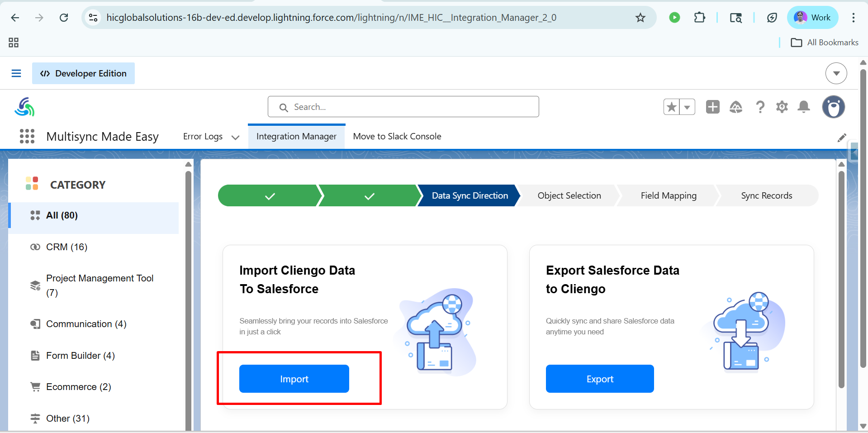Click the Export button
This screenshot has width=868, height=433.
point(600,379)
